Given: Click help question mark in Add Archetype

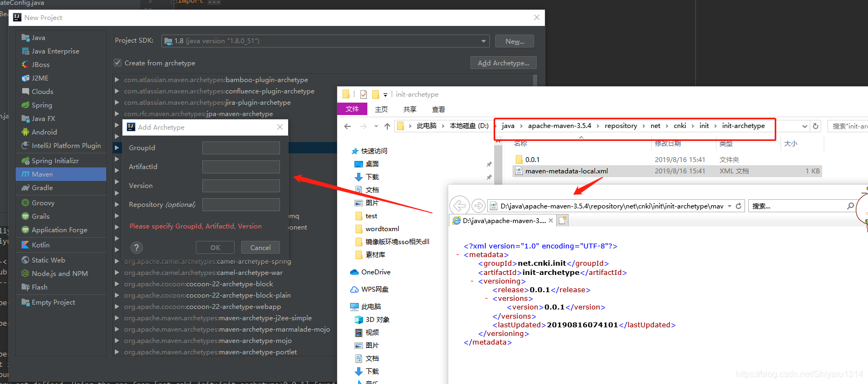Looking at the screenshot, I should coord(136,247).
